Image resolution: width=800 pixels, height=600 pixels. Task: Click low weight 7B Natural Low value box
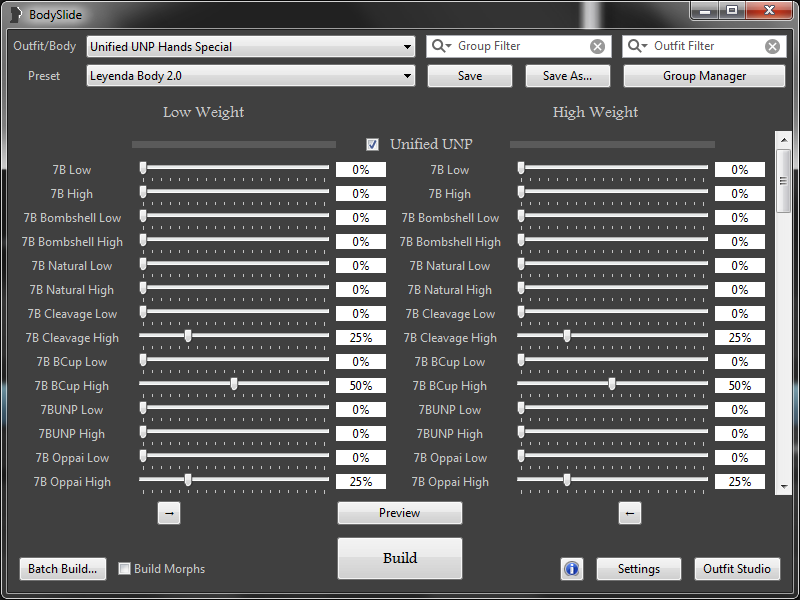[x=361, y=266]
